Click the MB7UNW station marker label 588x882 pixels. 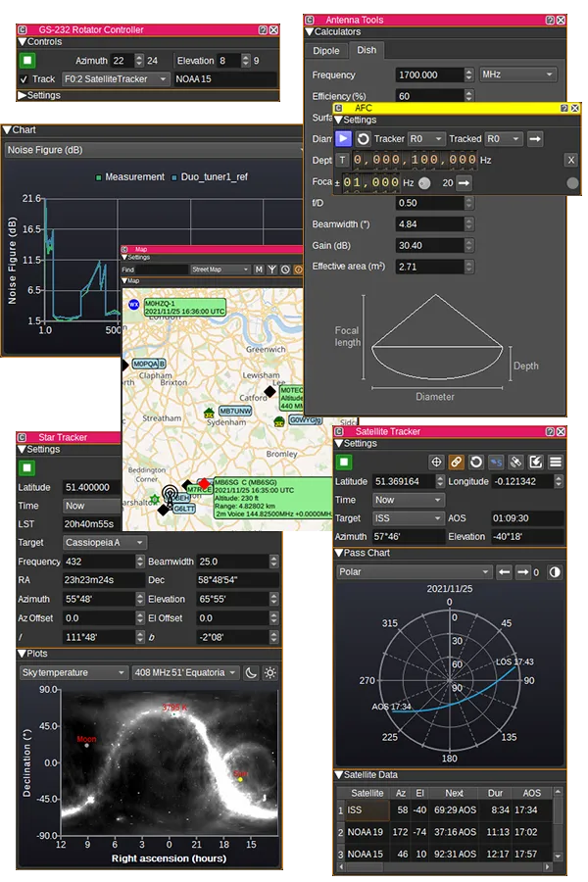(x=235, y=412)
